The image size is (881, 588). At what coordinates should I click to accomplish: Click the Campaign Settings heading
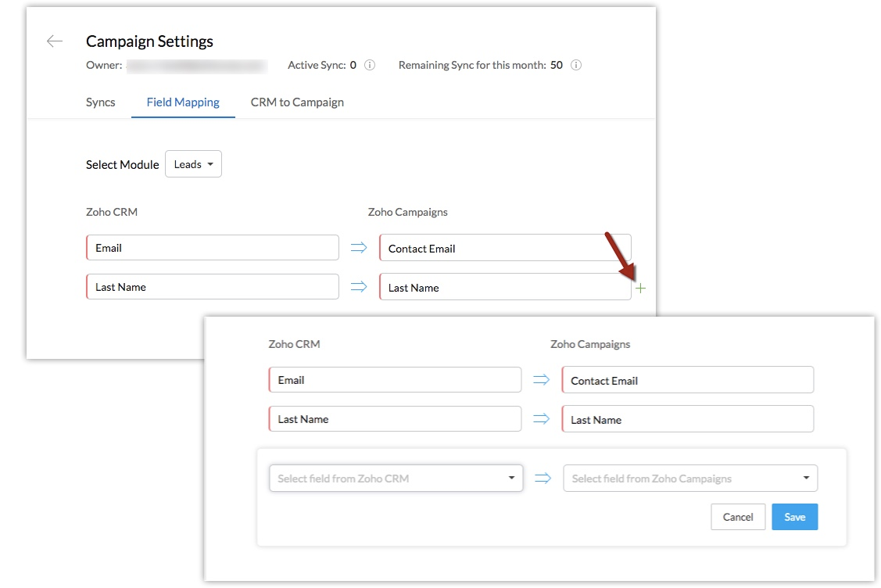click(x=149, y=41)
